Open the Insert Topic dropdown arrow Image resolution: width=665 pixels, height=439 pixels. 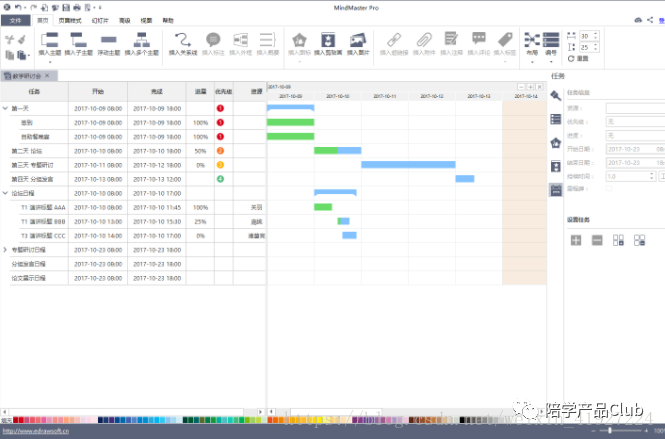[50, 62]
